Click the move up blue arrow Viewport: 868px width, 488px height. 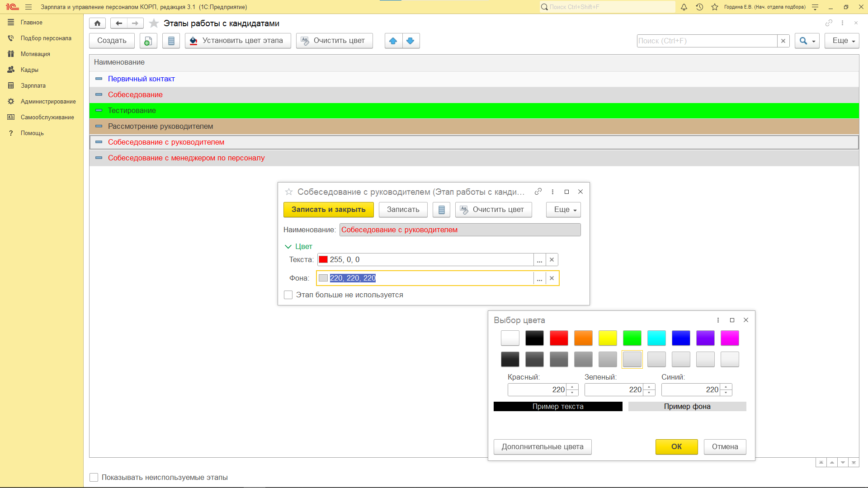(x=393, y=41)
